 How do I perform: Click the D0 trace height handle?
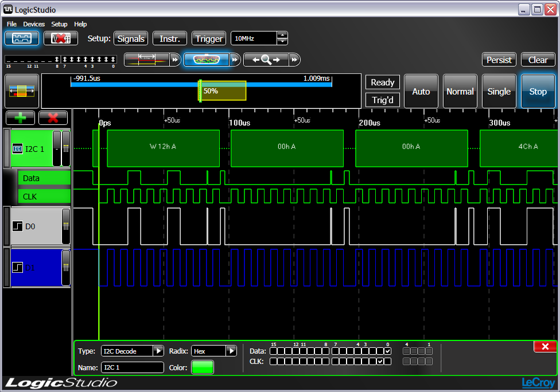(66, 226)
